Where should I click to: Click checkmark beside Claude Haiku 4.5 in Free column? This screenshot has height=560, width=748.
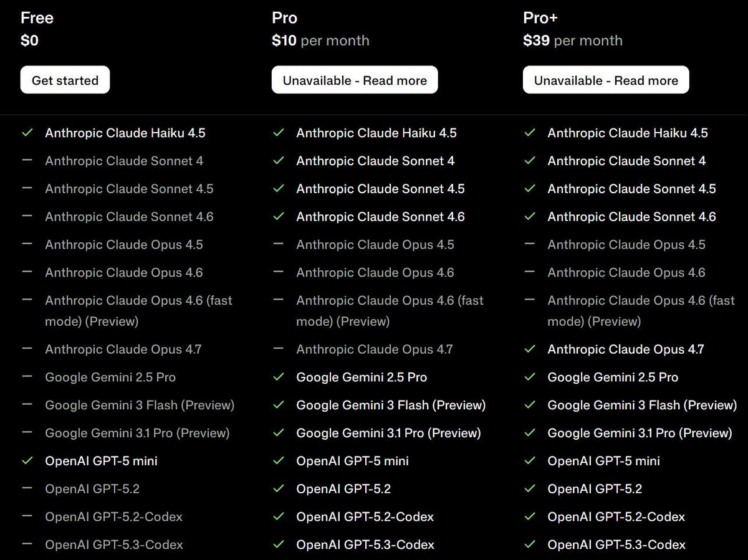tap(27, 133)
